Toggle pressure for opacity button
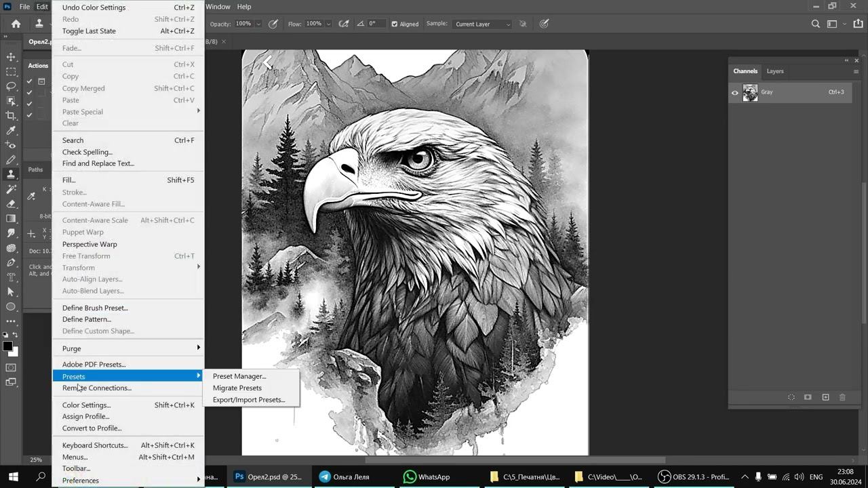The width and height of the screenshot is (868, 488). [x=273, y=24]
